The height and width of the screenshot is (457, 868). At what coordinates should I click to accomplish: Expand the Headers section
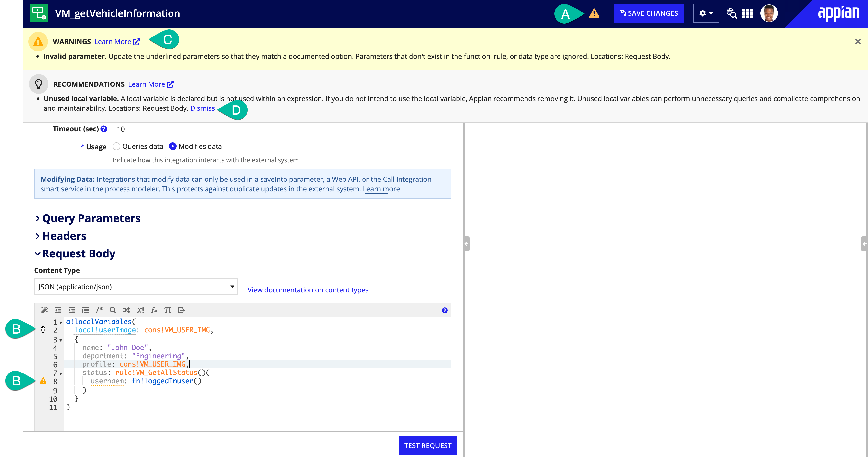(64, 236)
